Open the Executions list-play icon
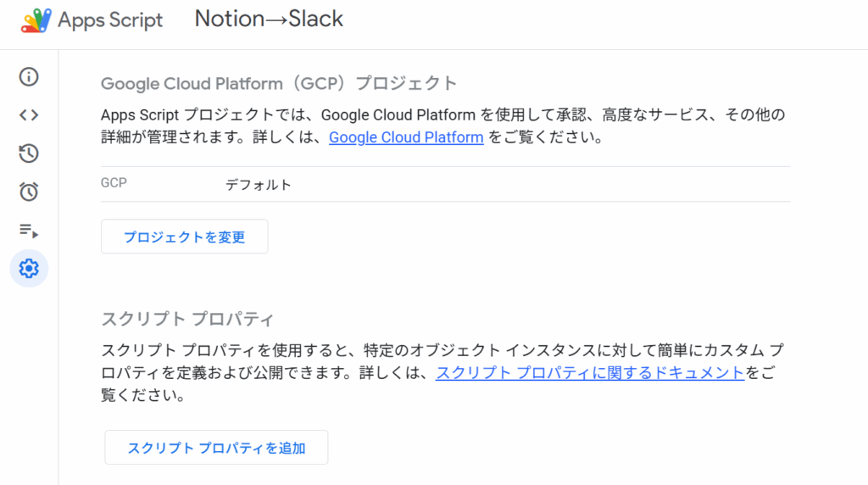The height and width of the screenshot is (485, 868). (29, 231)
